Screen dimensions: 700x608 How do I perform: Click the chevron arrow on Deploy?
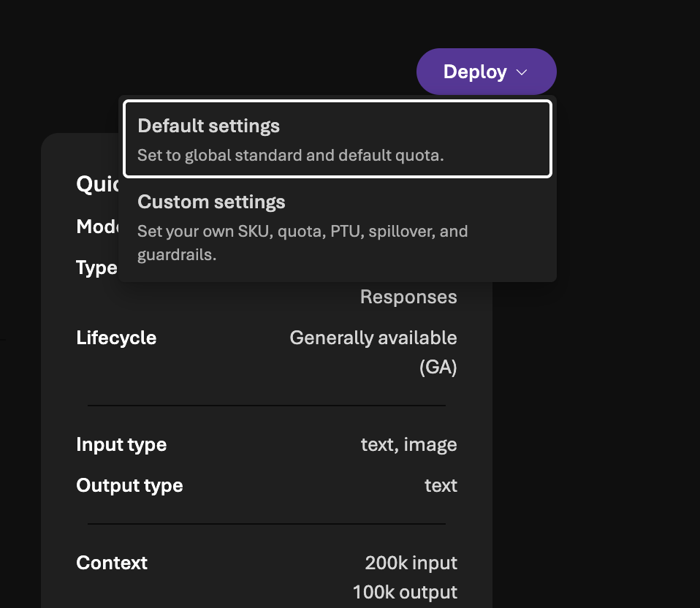[522, 72]
